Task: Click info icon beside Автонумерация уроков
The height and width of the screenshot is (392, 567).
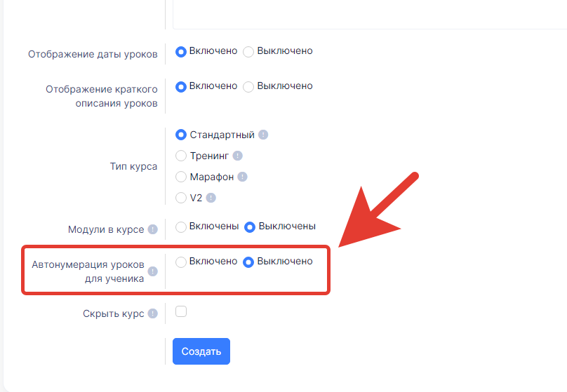Action: click(152, 271)
